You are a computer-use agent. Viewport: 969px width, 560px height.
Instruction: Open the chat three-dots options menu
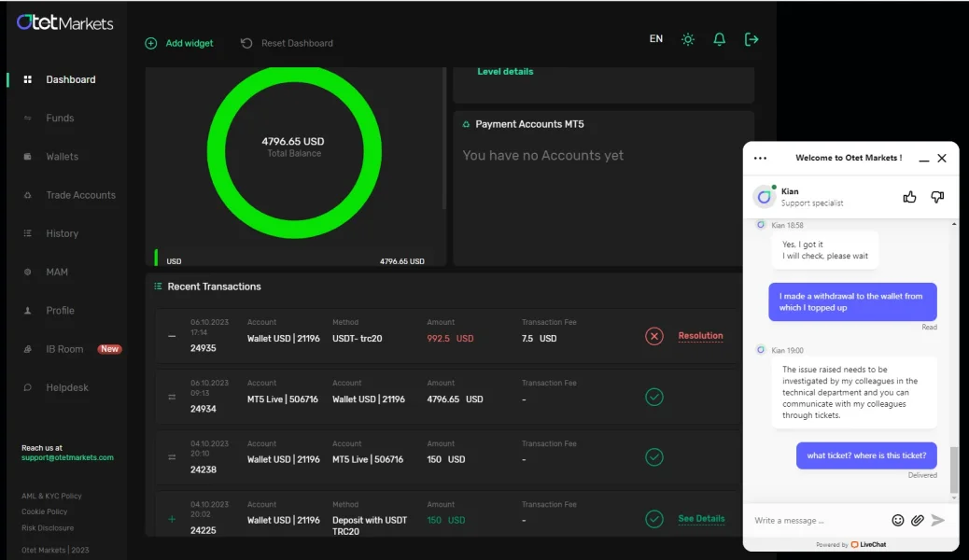760,159
